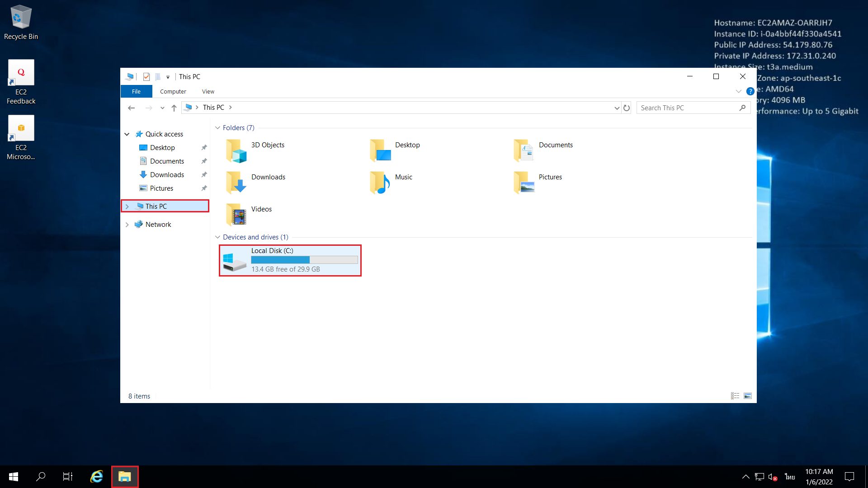Switch to large icons view in the status bar
This screenshot has width=868, height=488.
[x=748, y=395]
